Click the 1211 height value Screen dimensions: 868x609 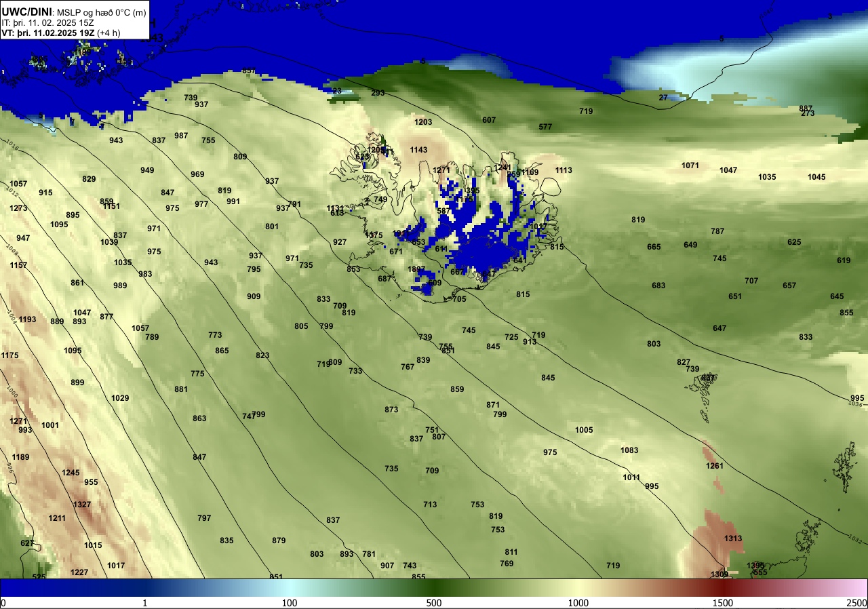(x=57, y=518)
